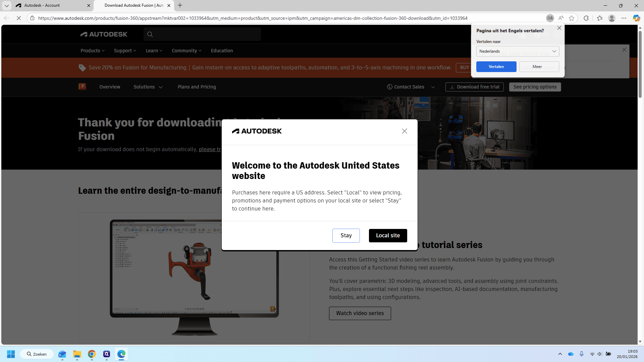Screen dimensions: 644x362
Task: Open File Explorer from the taskbar
Action: click(77, 354)
